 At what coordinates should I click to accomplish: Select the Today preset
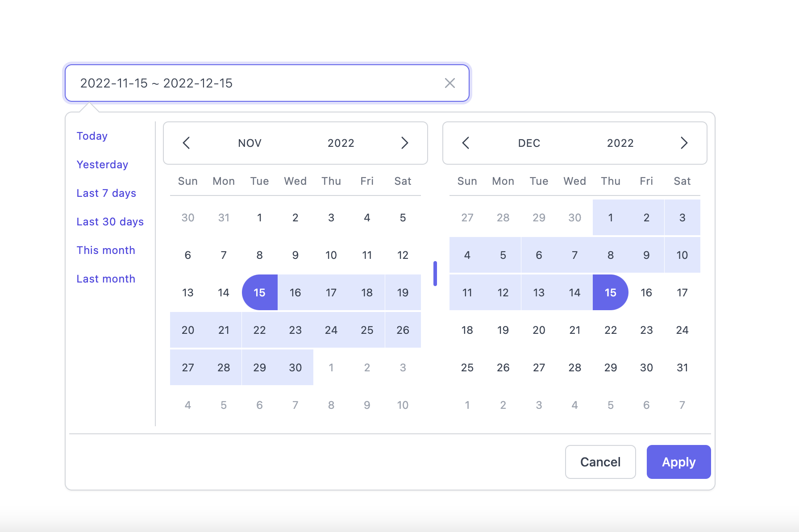92,136
